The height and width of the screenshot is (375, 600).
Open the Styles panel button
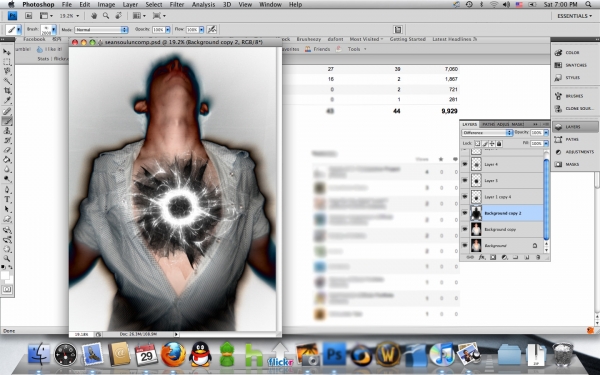572,78
